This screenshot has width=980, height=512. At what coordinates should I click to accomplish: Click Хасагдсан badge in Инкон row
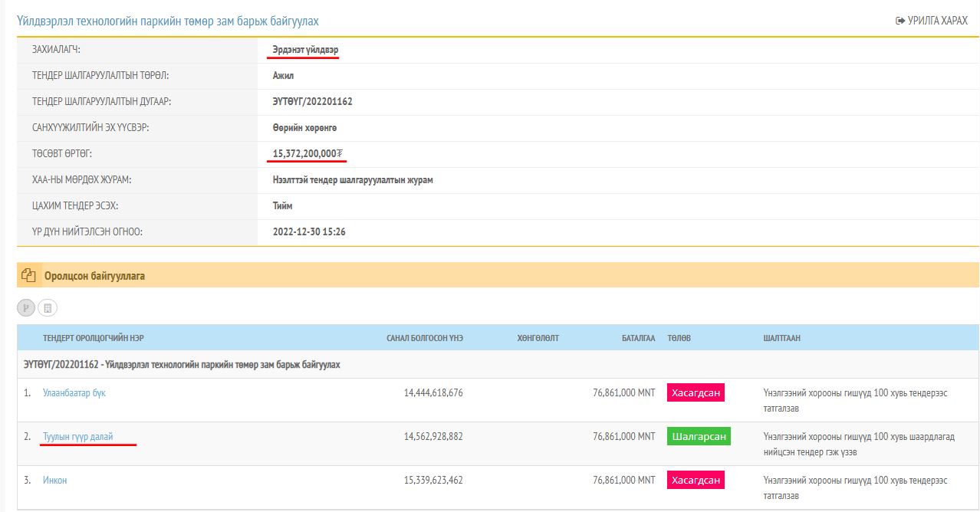696,480
